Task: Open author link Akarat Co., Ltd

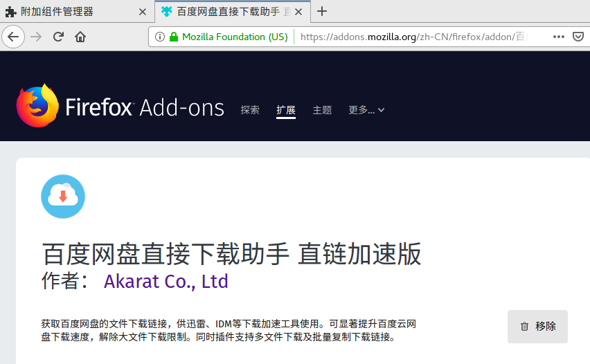Action: pyautogui.click(x=166, y=281)
